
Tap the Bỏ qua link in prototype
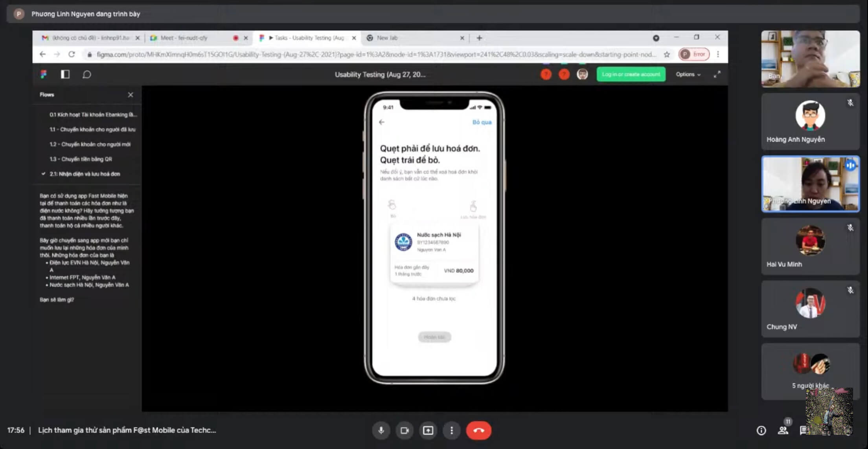tap(482, 122)
